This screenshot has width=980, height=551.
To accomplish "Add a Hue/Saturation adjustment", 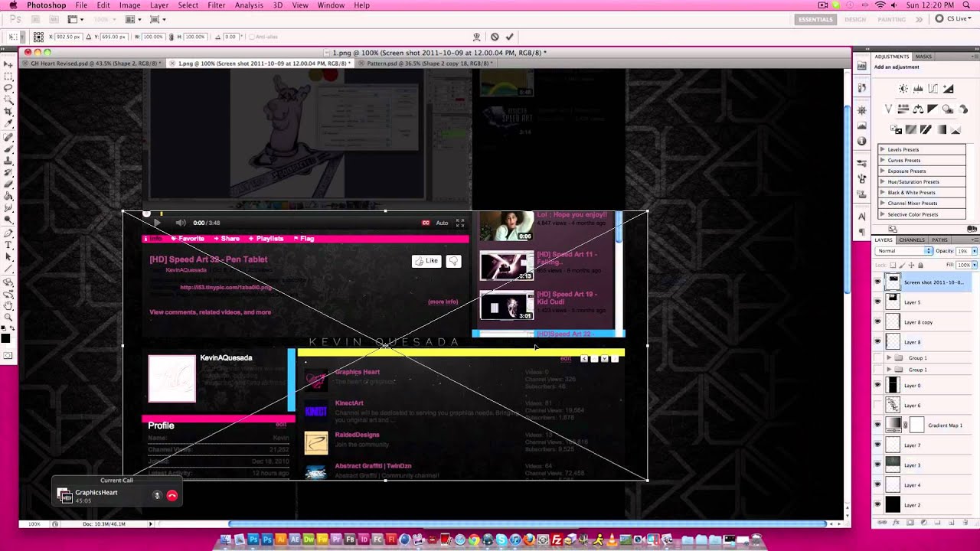I will pyautogui.click(x=903, y=109).
